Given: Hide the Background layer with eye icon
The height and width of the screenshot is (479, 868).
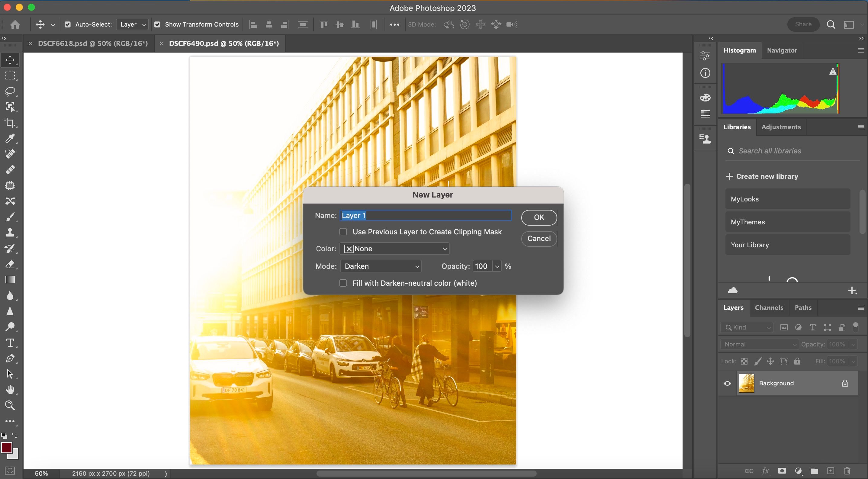Looking at the screenshot, I should [x=728, y=383].
